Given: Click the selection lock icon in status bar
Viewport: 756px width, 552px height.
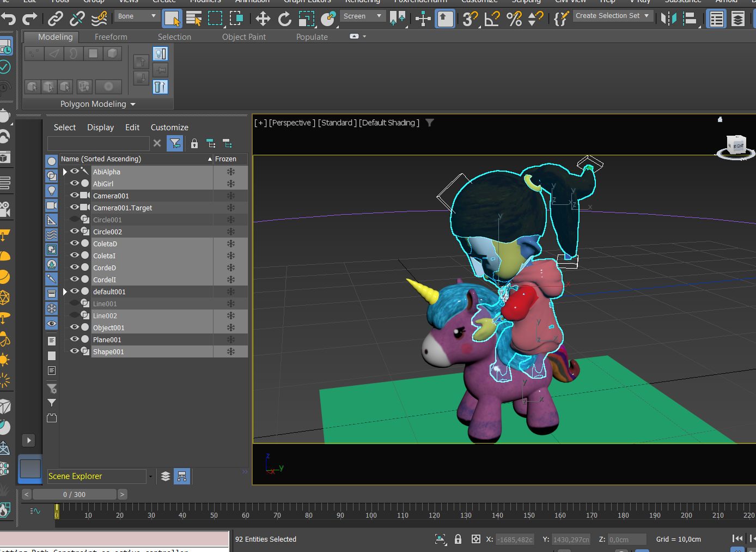Looking at the screenshot, I should click(458, 539).
